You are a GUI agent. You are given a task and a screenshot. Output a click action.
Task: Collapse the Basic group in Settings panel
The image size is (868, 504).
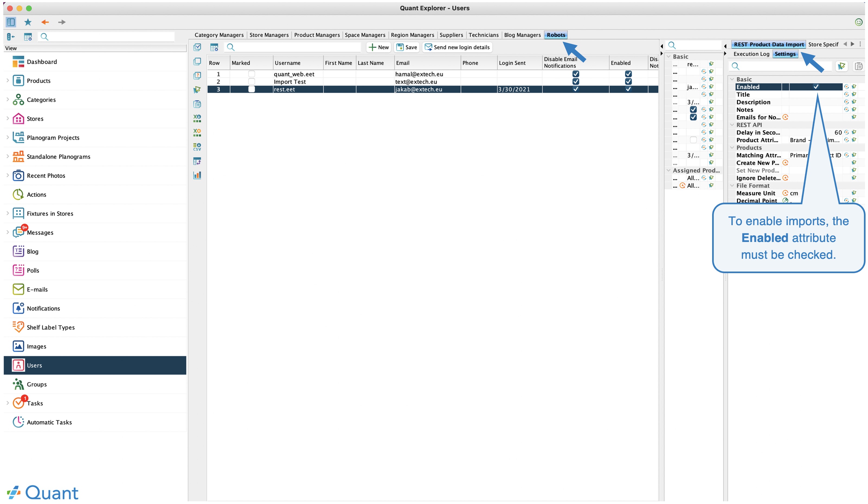(x=732, y=79)
